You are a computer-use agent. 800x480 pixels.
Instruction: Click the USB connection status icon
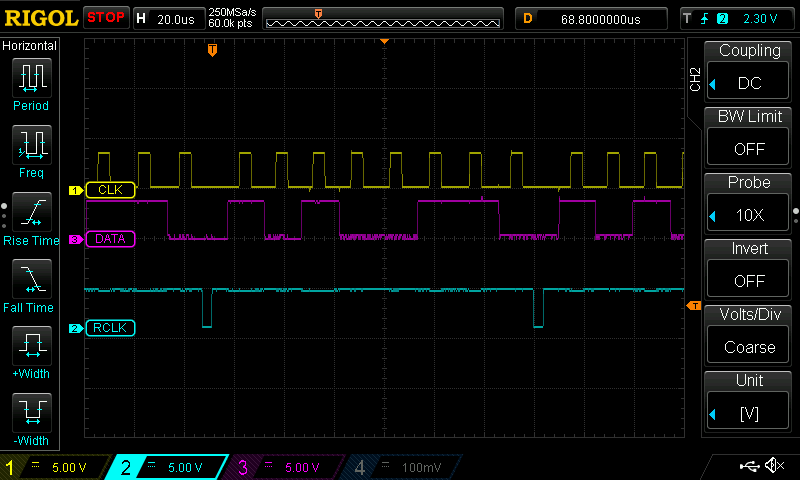pyautogui.click(x=749, y=466)
